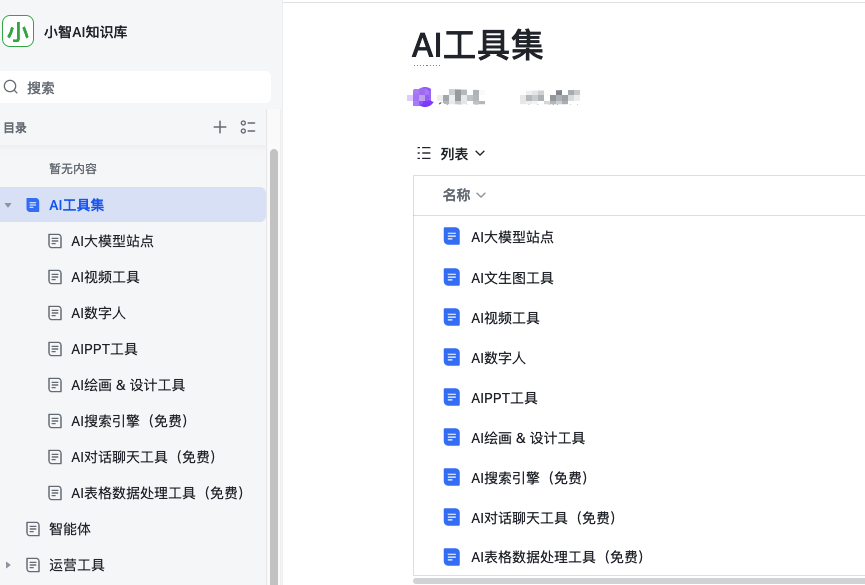
Task: Select AI搜索引擎（免费） in the sidebar
Action: (x=130, y=421)
